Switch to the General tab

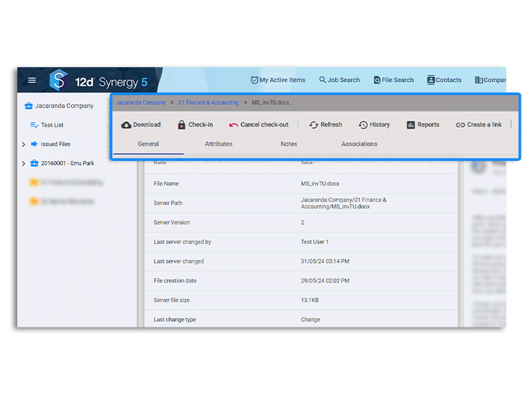(148, 144)
